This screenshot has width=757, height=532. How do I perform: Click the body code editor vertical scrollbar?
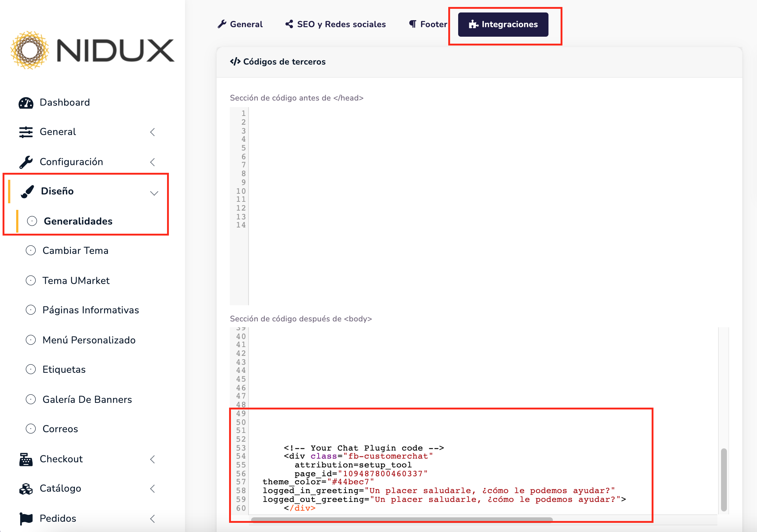pos(724,479)
